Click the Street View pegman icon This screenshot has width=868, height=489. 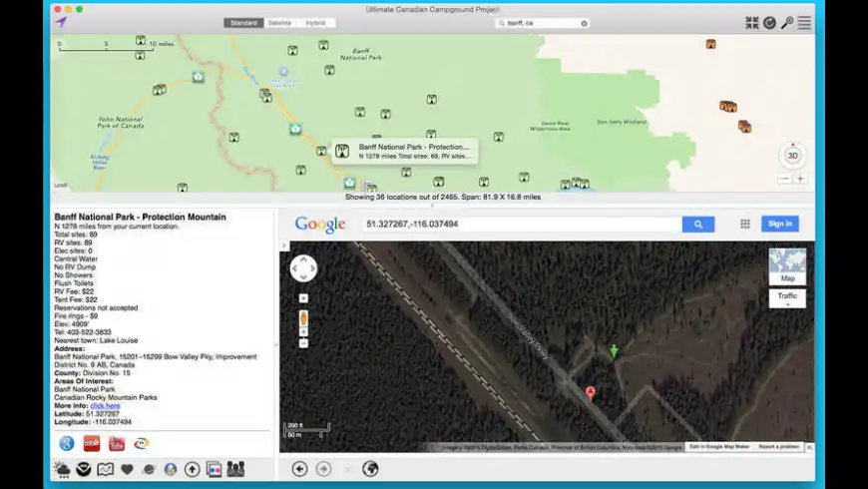pos(303,318)
